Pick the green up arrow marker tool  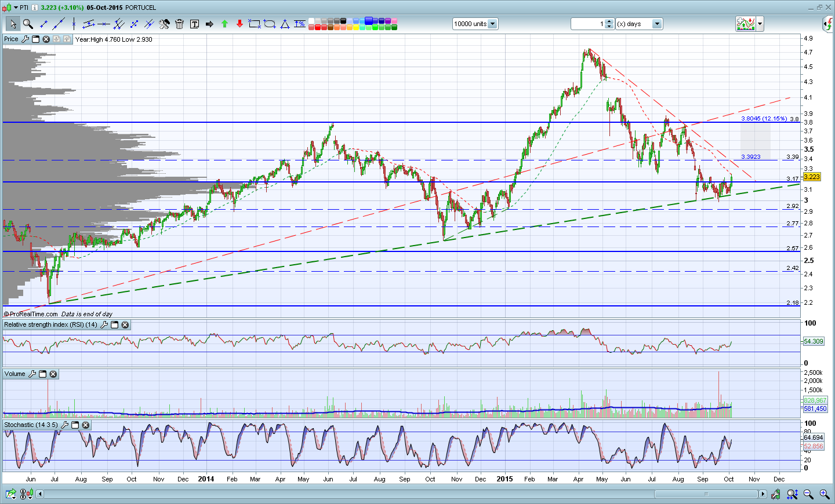pyautogui.click(x=224, y=24)
